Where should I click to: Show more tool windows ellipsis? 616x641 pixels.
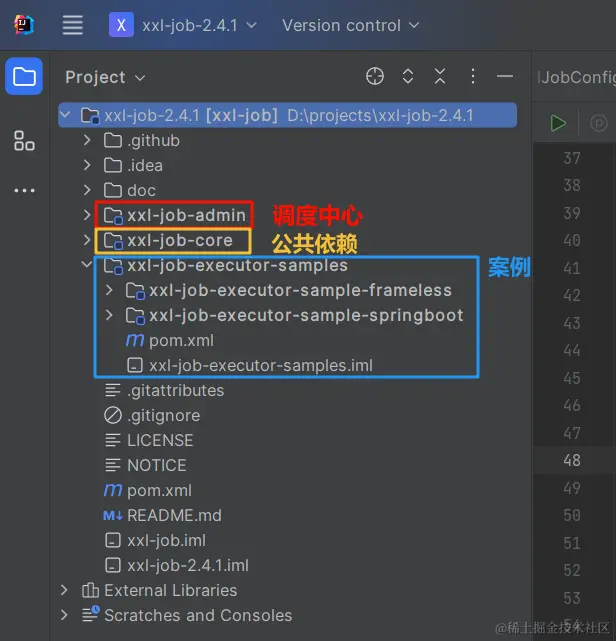pos(25,191)
